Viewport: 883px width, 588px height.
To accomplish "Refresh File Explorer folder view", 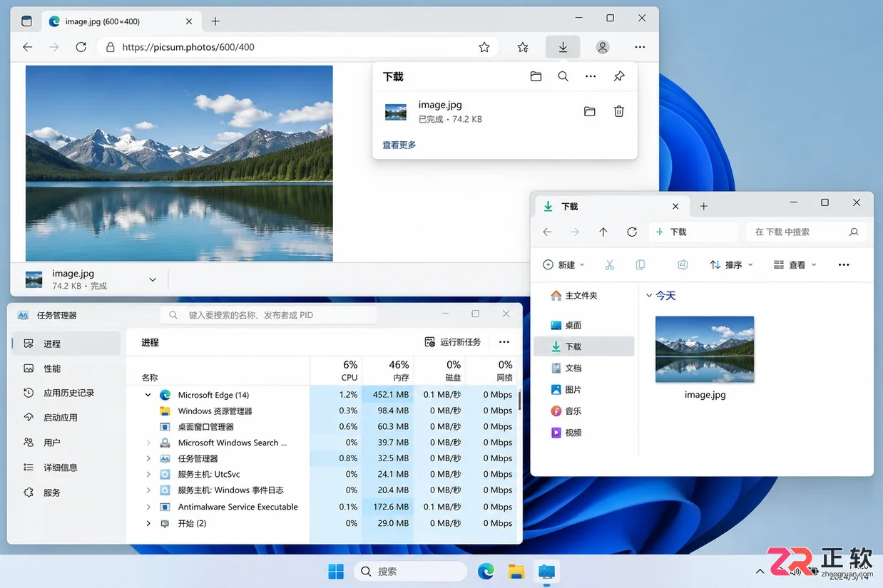I will [x=632, y=232].
